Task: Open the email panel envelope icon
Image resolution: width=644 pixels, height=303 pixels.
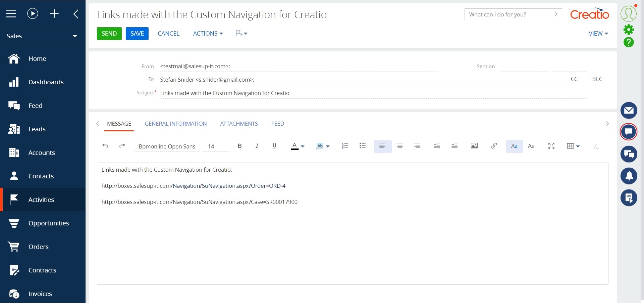Action: (x=629, y=111)
